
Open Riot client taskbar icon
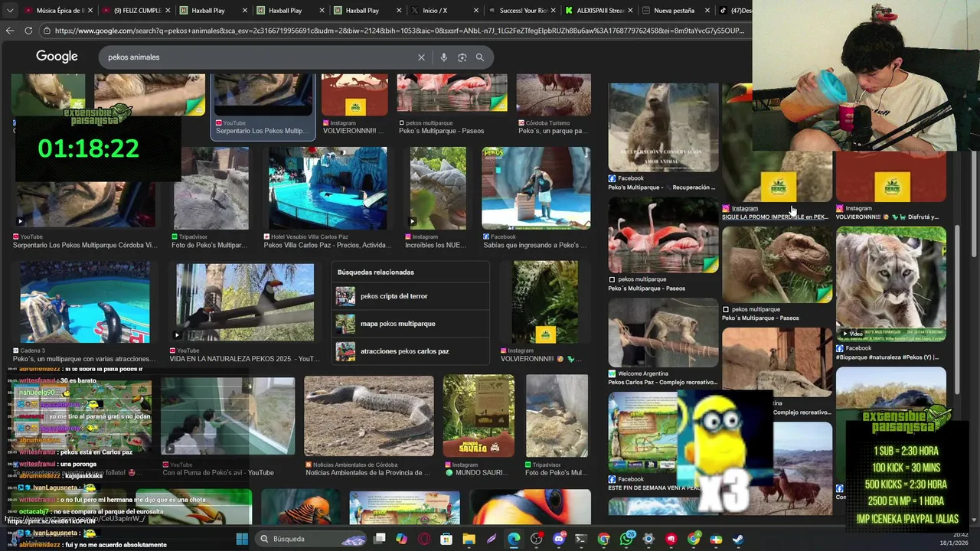pyautogui.click(x=671, y=539)
